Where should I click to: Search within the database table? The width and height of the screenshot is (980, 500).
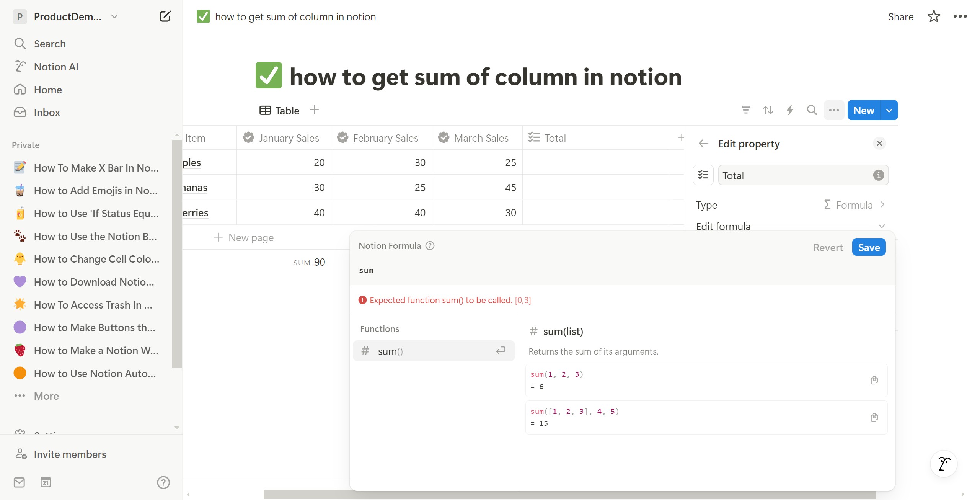tap(812, 110)
